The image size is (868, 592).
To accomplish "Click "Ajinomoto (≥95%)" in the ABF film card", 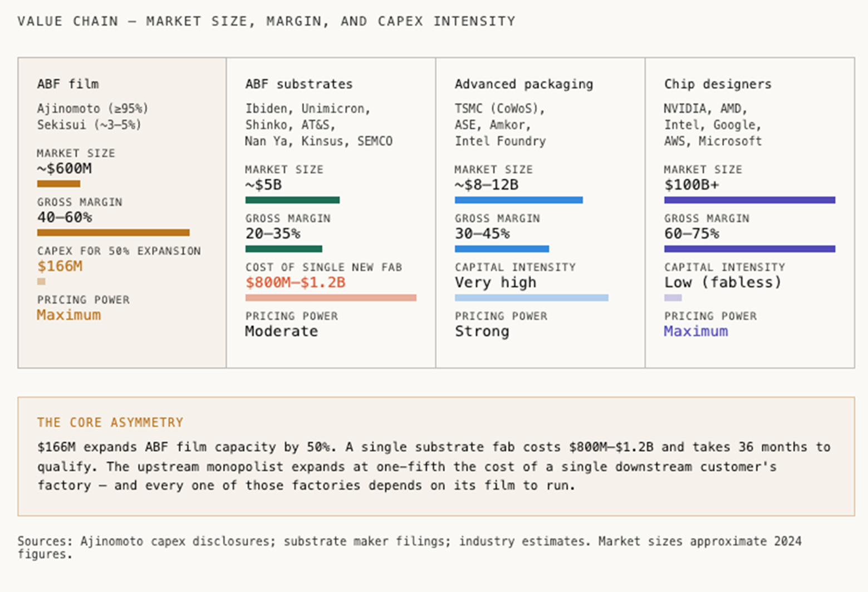I will click(x=92, y=108).
